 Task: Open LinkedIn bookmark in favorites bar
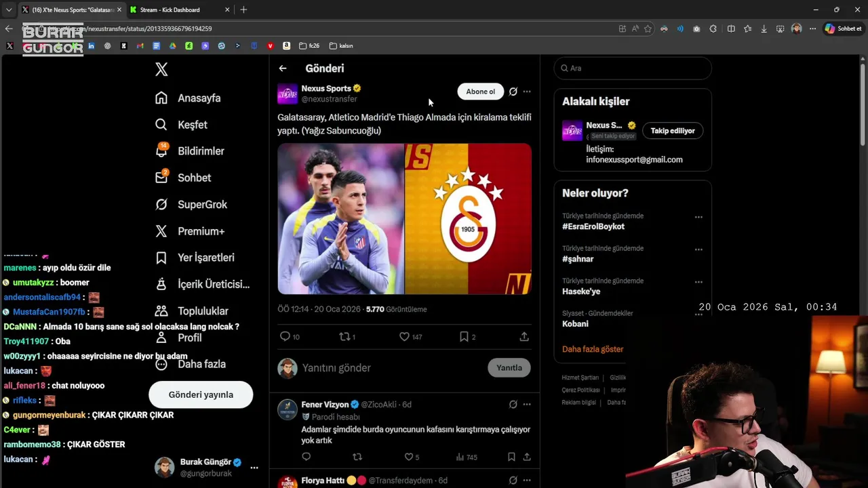(91, 46)
